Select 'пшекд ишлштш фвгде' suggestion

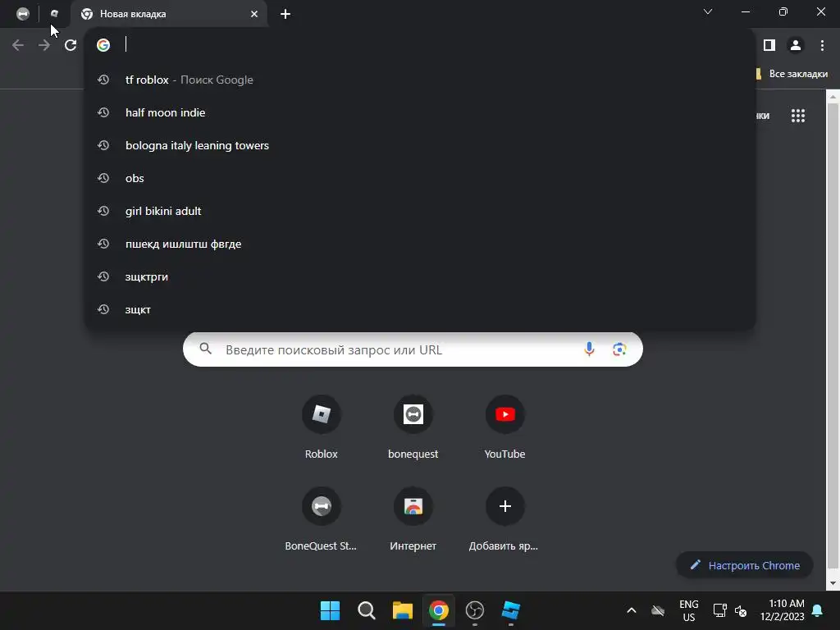[x=420, y=244]
